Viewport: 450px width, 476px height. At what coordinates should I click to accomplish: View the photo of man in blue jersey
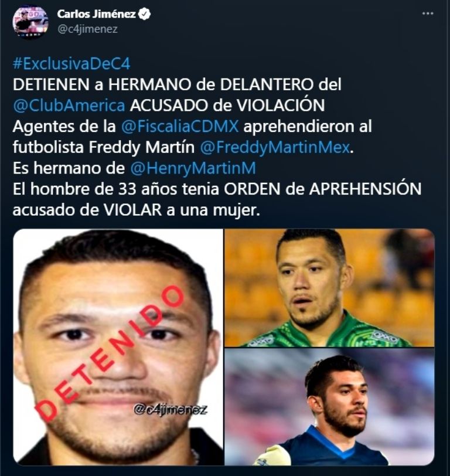[x=329, y=407]
